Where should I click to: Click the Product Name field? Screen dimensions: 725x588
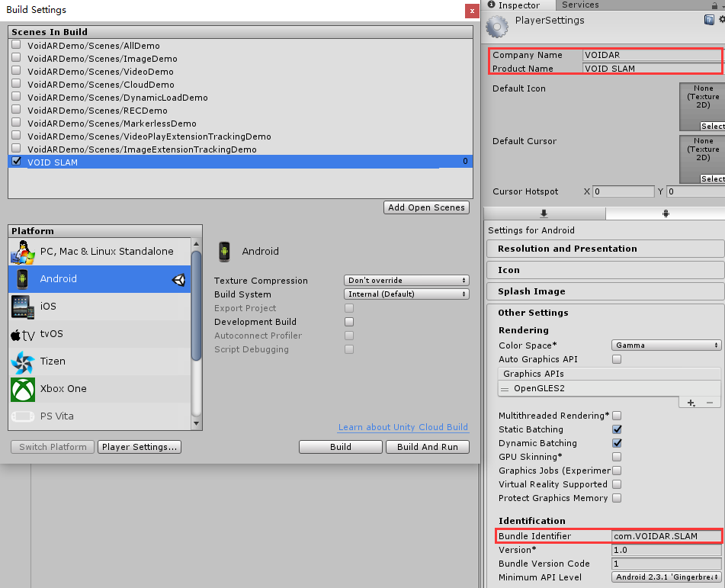[652, 69]
